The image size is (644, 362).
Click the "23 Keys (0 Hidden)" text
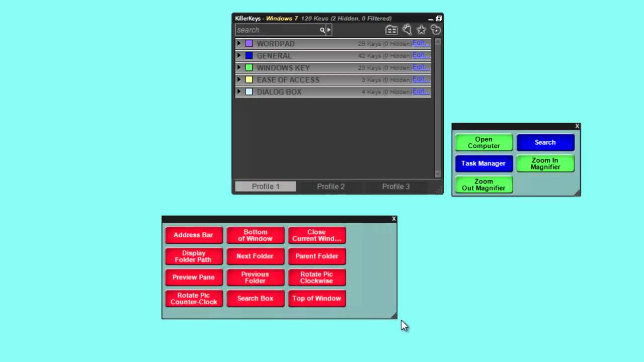point(384,68)
